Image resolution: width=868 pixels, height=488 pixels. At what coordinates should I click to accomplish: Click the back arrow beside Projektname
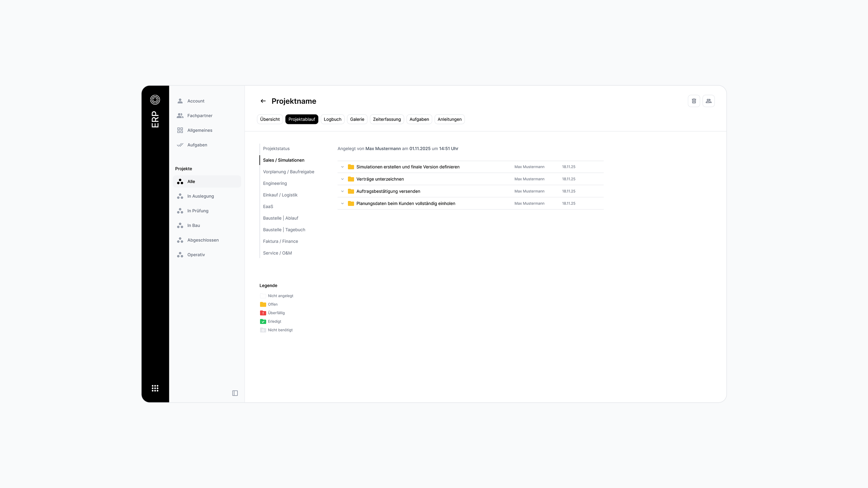point(263,101)
